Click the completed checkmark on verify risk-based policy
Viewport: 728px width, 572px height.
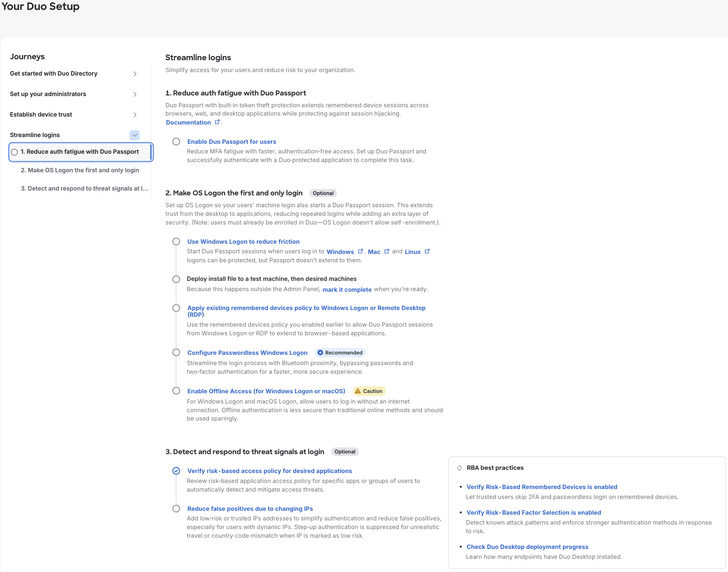[x=176, y=471]
